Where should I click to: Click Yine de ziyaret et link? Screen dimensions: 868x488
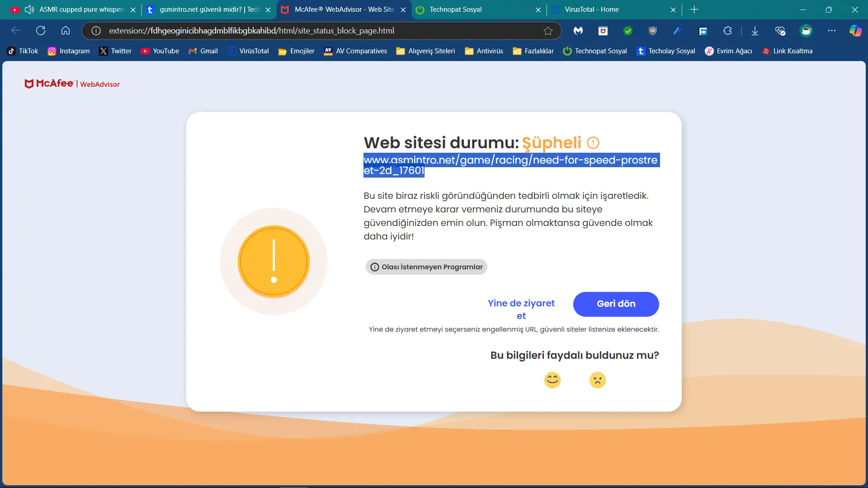(521, 310)
